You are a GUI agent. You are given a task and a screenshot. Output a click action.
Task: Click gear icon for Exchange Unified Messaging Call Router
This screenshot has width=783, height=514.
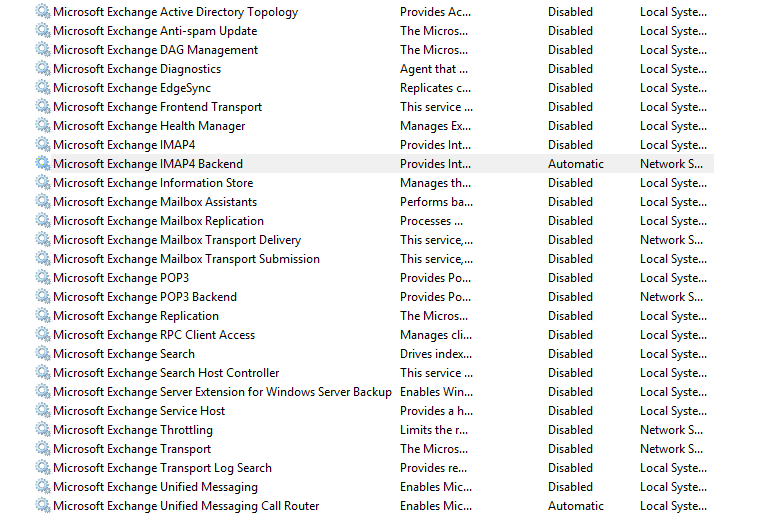(x=42, y=506)
